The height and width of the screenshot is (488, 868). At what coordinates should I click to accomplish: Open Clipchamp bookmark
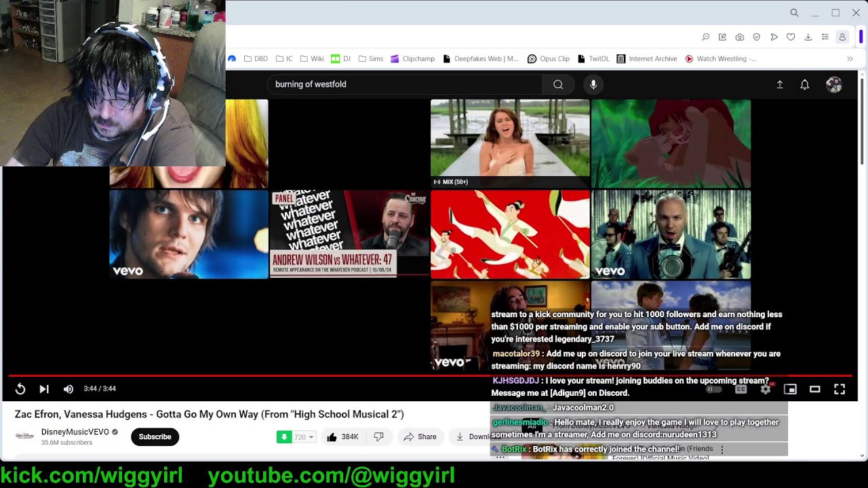coord(412,59)
